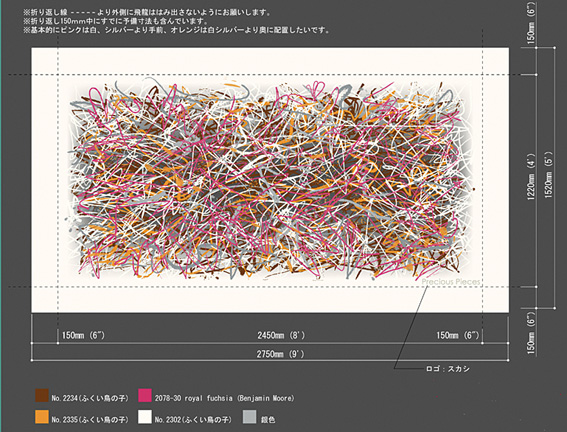Click the 2450mm (8') width dimension label
Image resolution: width=567 pixels, height=432 pixels.
281,335
